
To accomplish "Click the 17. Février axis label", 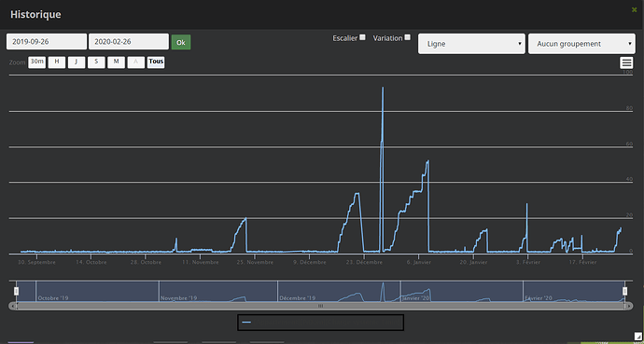I will point(582,262).
